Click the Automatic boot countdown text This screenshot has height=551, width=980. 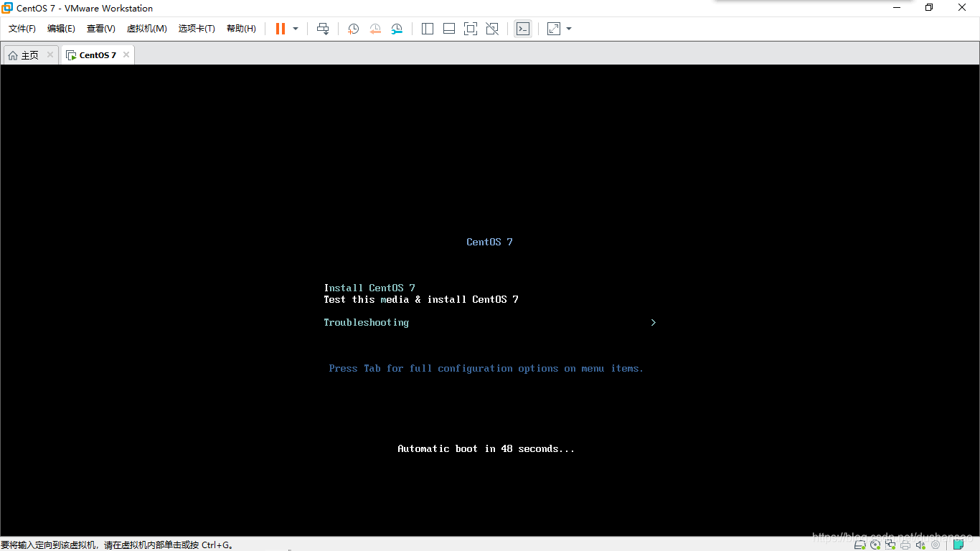tap(486, 448)
